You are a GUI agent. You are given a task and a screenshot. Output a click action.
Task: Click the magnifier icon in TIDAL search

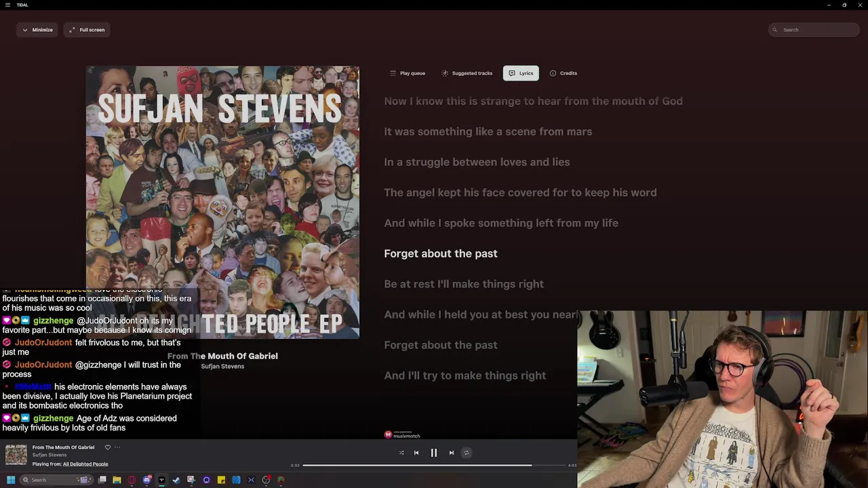click(x=776, y=30)
